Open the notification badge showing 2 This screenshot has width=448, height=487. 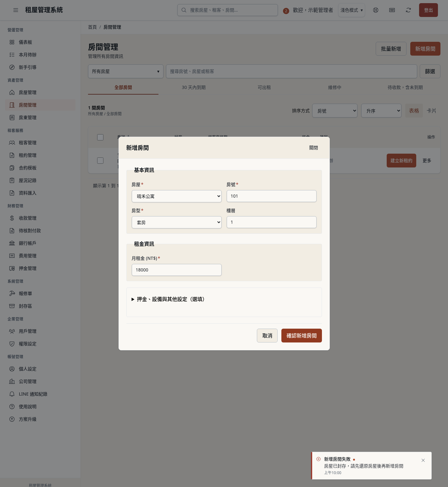pos(286,11)
